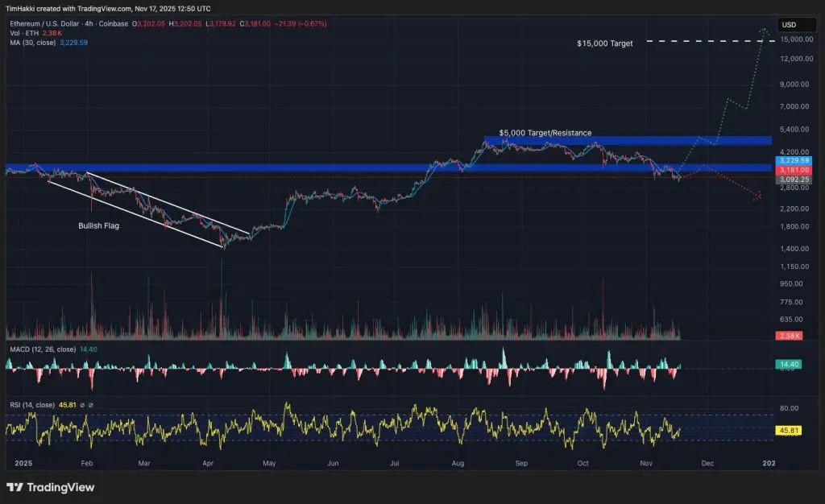Click the Ethereum / U.S. Dollar symbol title

[68, 23]
